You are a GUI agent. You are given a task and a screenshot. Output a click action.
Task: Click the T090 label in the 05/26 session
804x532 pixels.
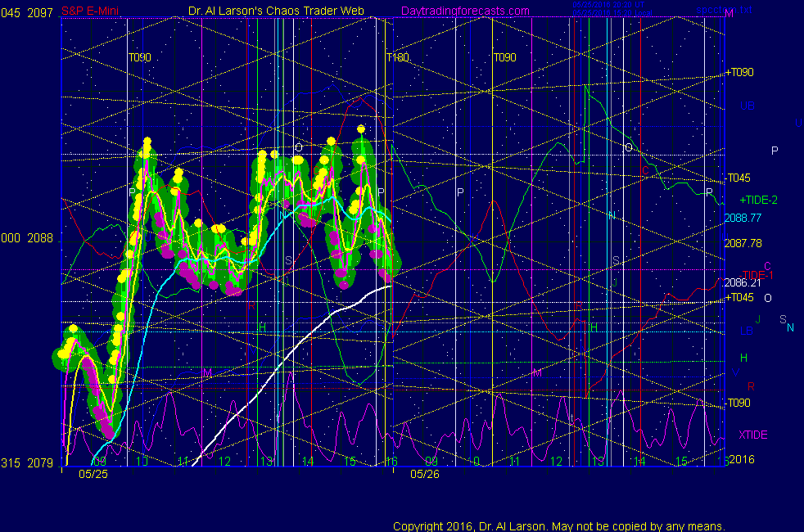pyautogui.click(x=504, y=57)
